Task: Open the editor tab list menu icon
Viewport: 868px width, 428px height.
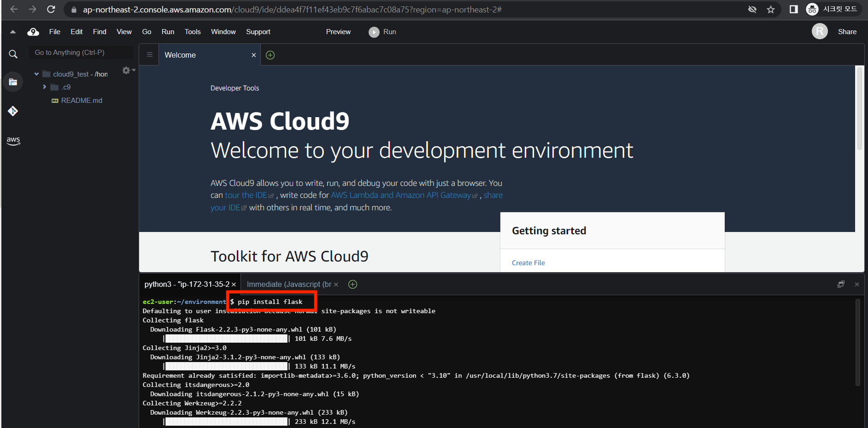Action: (149, 54)
